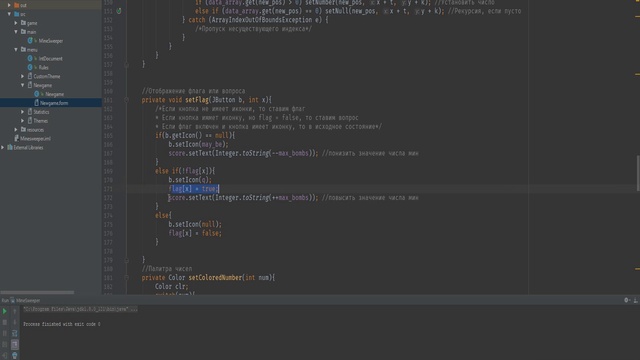Open the Newgame class under Newgame node
Image resolution: width=640 pixels, height=360 pixels.
pos(54,94)
